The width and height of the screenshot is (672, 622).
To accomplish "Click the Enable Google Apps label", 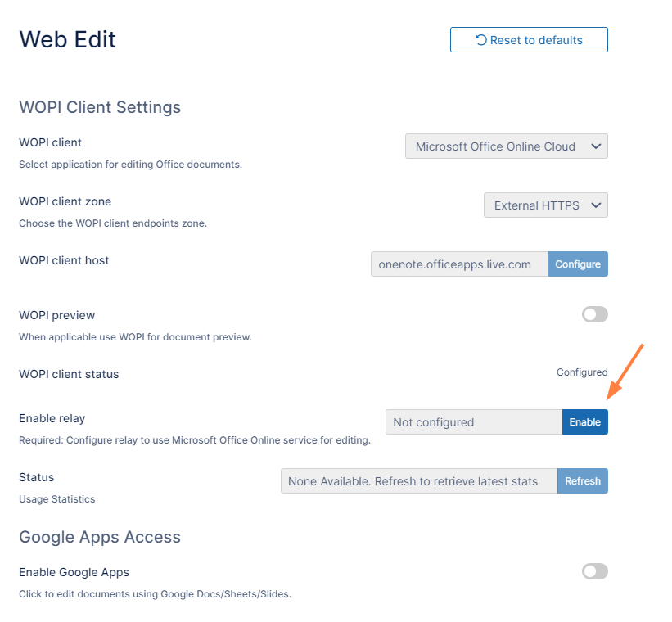I will (x=74, y=572).
